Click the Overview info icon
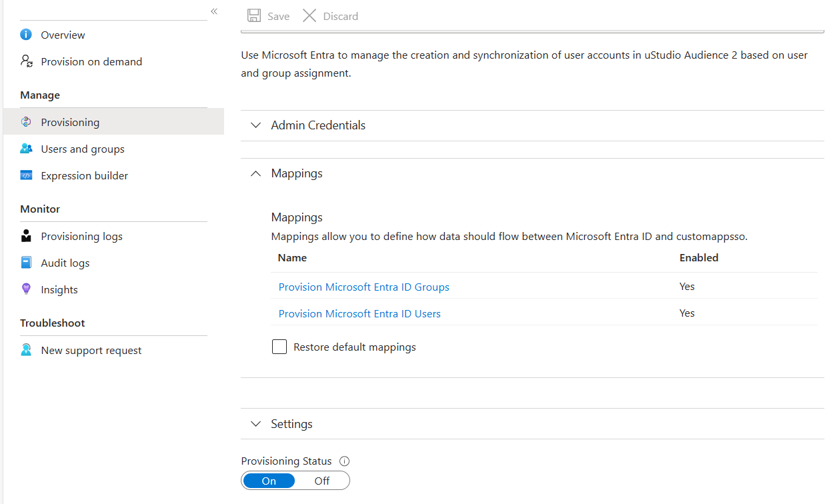The image size is (825, 504). click(x=26, y=35)
